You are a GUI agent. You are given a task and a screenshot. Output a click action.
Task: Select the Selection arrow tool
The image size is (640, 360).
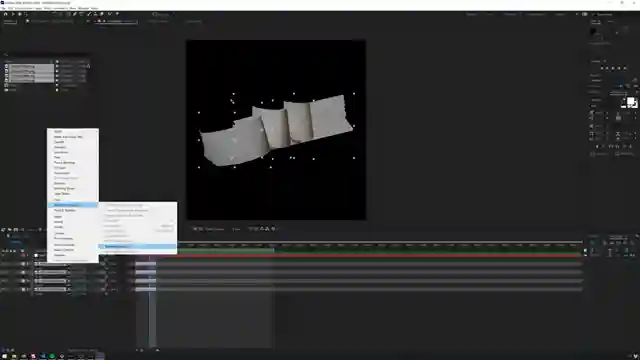13,14
